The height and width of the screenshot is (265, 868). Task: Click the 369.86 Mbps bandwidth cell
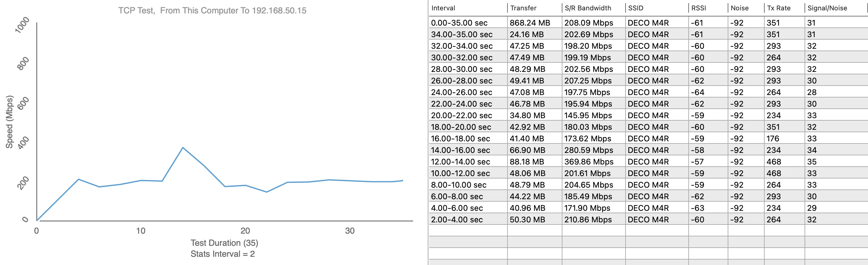pyautogui.click(x=589, y=162)
